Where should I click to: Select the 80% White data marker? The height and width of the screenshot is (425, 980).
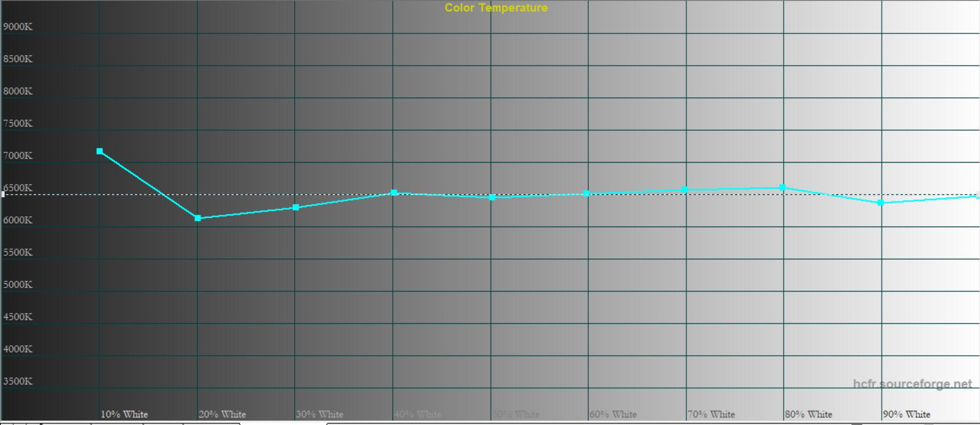pyautogui.click(x=783, y=188)
